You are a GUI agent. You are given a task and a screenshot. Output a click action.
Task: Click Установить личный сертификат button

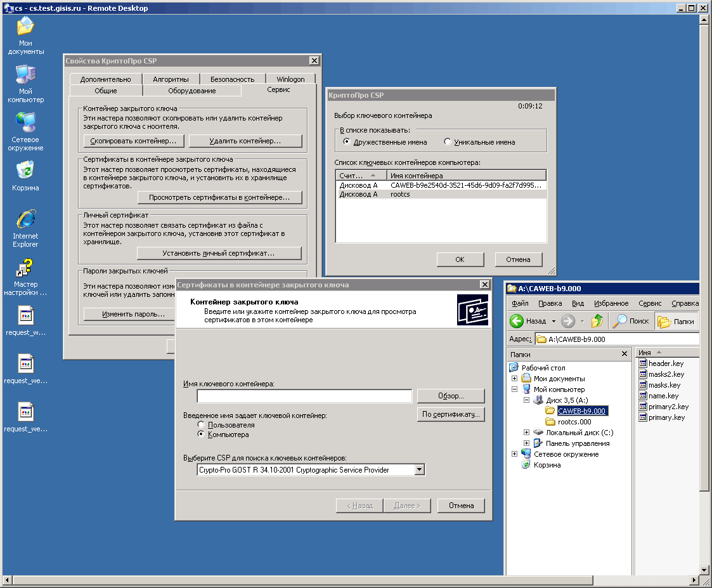tap(219, 253)
